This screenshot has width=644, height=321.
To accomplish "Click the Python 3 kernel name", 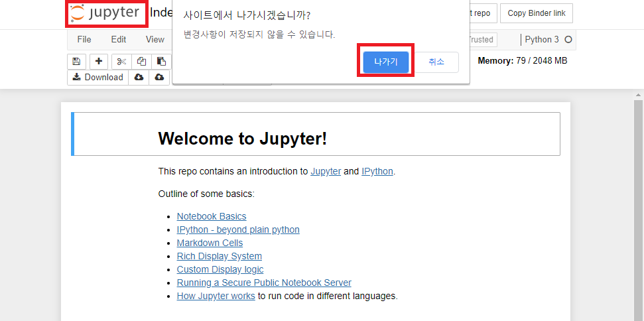I will [542, 40].
